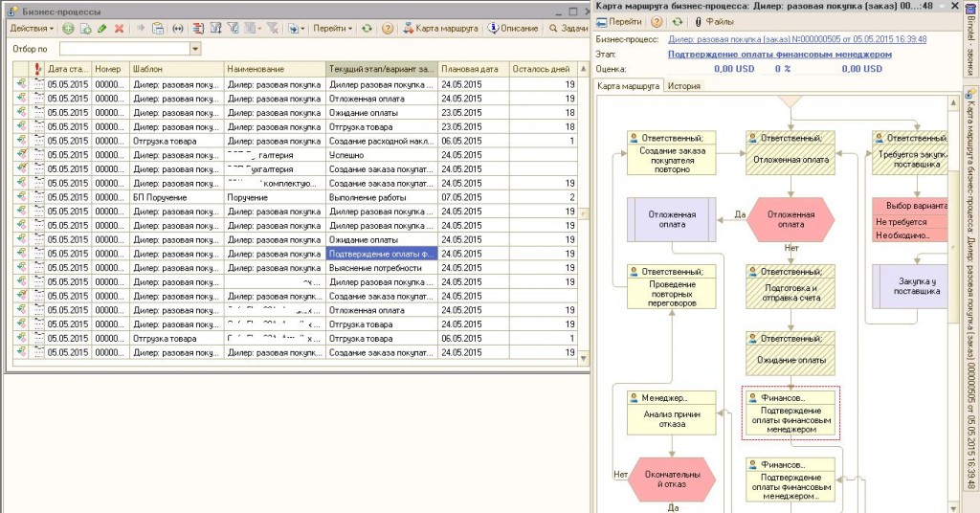Click the Задачи search toolbar button
Screen dimensions: 980x513
point(568,28)
